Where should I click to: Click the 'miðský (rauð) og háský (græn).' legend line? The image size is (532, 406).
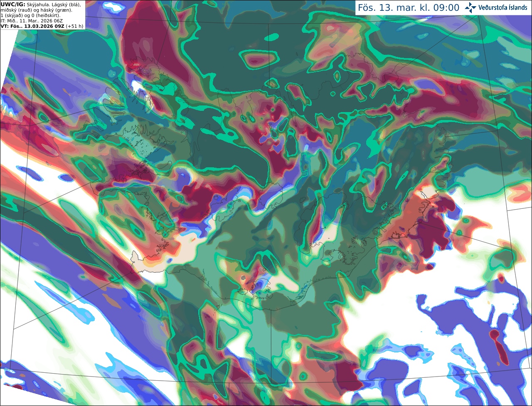point(36,10)
